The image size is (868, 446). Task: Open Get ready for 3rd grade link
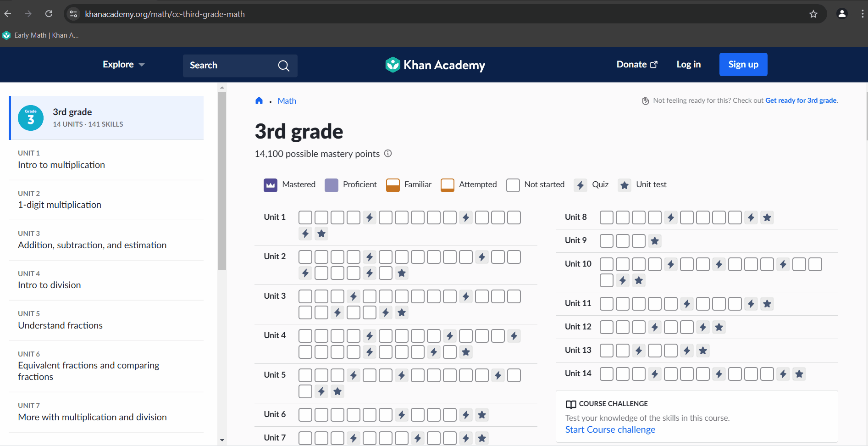(x=801, y=100)
